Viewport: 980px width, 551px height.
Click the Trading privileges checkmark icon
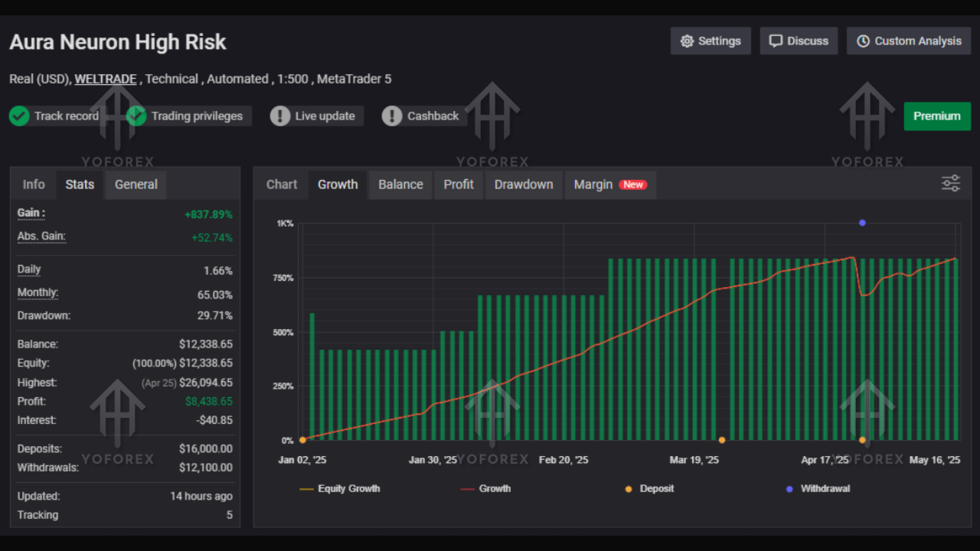click(x=136, y=116)
